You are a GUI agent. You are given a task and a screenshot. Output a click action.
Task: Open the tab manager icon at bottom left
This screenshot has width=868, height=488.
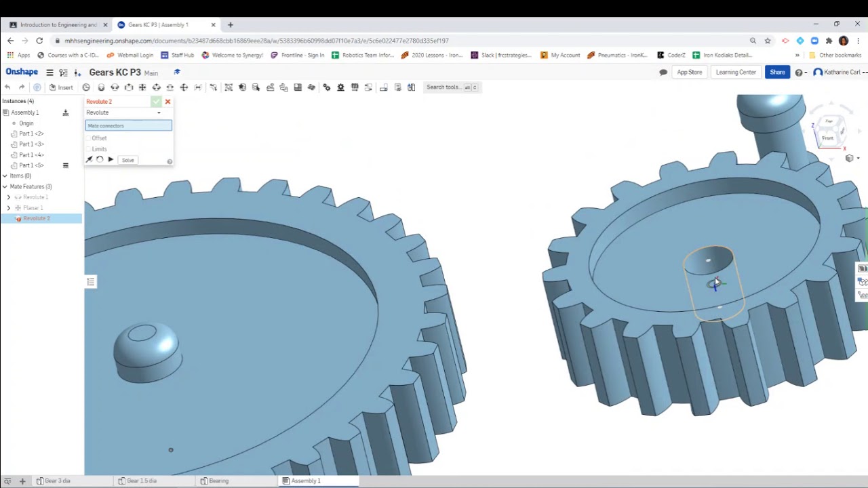tap(7, 481)
